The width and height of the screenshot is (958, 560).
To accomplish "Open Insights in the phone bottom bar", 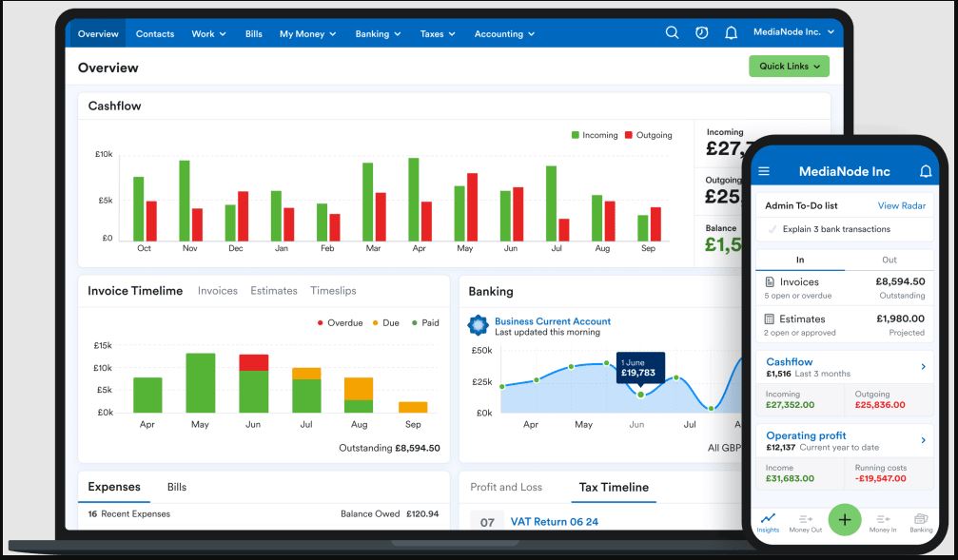I will 768,523.
